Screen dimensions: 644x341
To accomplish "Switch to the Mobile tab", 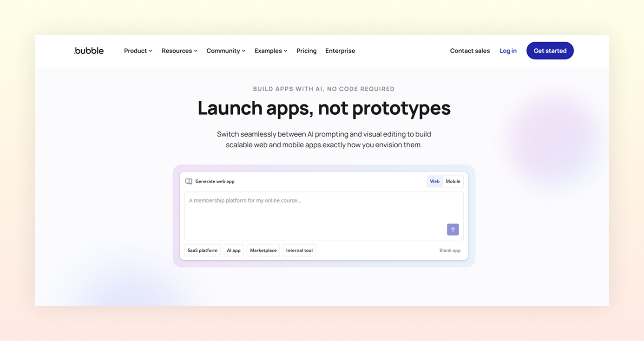I will click(x=453, y=181).
